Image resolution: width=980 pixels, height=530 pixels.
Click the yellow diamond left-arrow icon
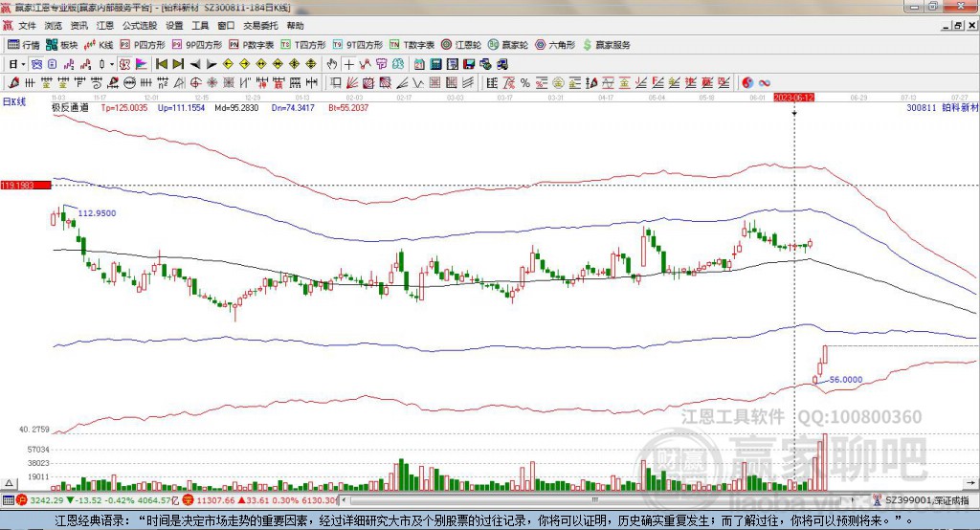228,64
